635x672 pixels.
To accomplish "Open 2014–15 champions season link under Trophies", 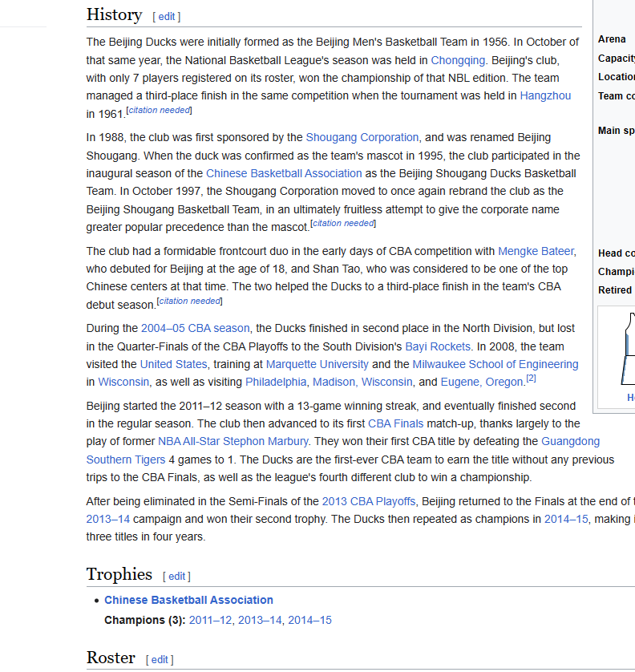I will click(x=309, y=621).
